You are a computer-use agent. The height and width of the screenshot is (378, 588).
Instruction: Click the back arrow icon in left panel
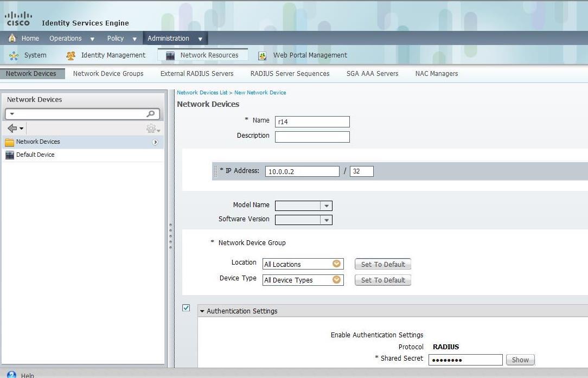click(x=12, y=129)
